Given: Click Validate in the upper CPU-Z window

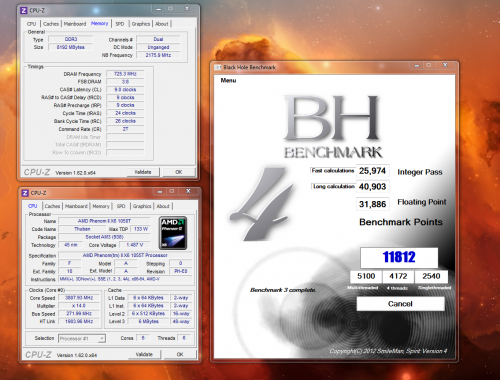Looking at the screenshot, I should coord(143,172).
